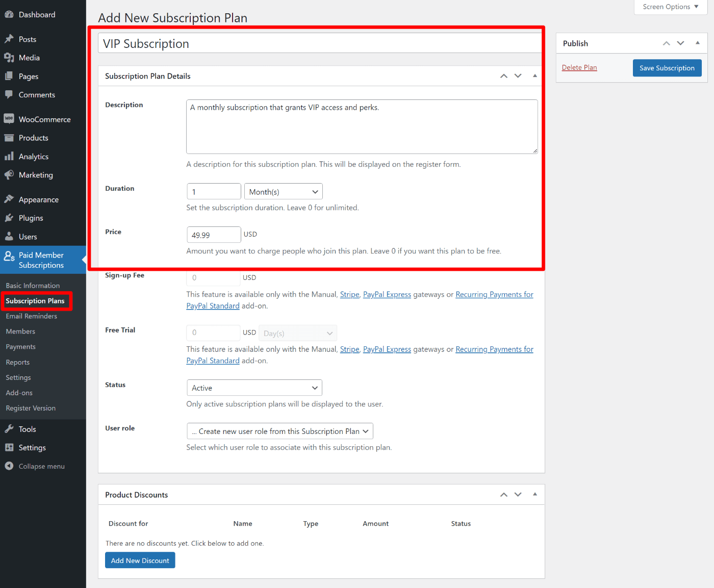The height and width of the screenshot is (588, 714).
Task: Toggle Publish panel collapse triangle
Action: pyautogui.click(x=698, y=43)
